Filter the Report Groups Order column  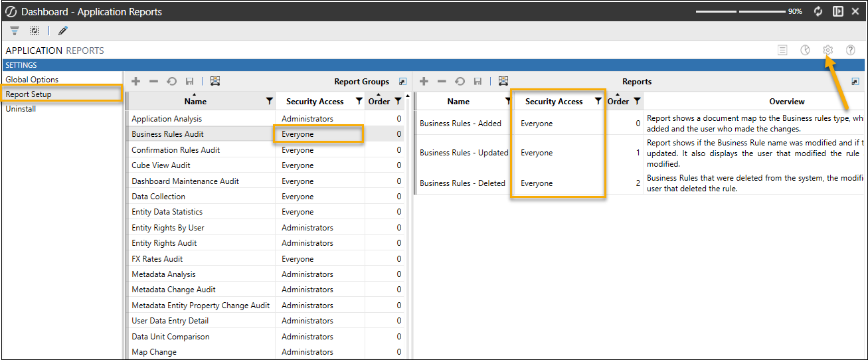point(397,102)
